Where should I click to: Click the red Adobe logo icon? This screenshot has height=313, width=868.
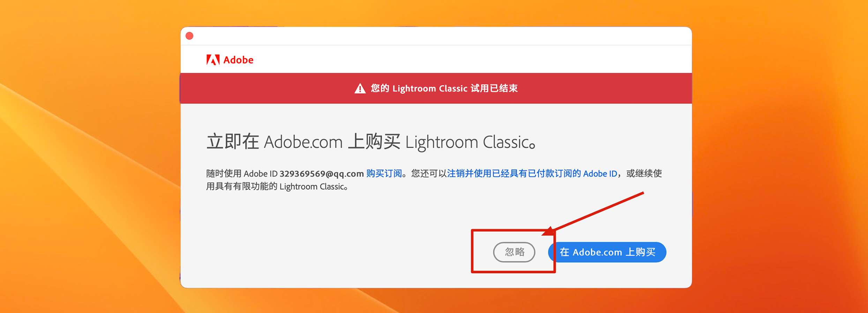[x=213, y=60]
